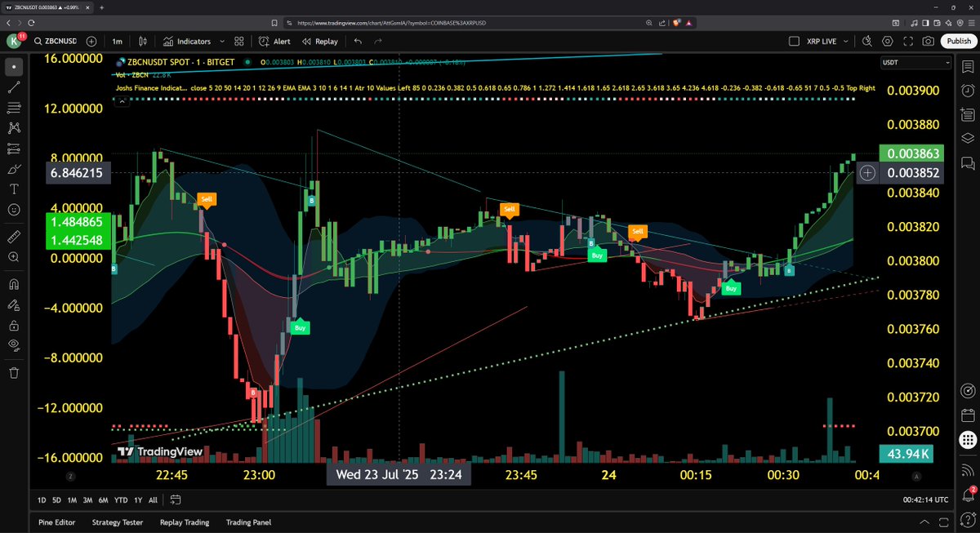Set the chart range to 5D

(x=56, y=500)
